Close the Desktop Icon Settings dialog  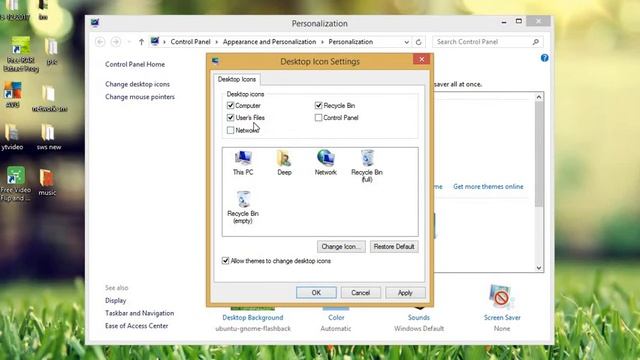(422, 60)
